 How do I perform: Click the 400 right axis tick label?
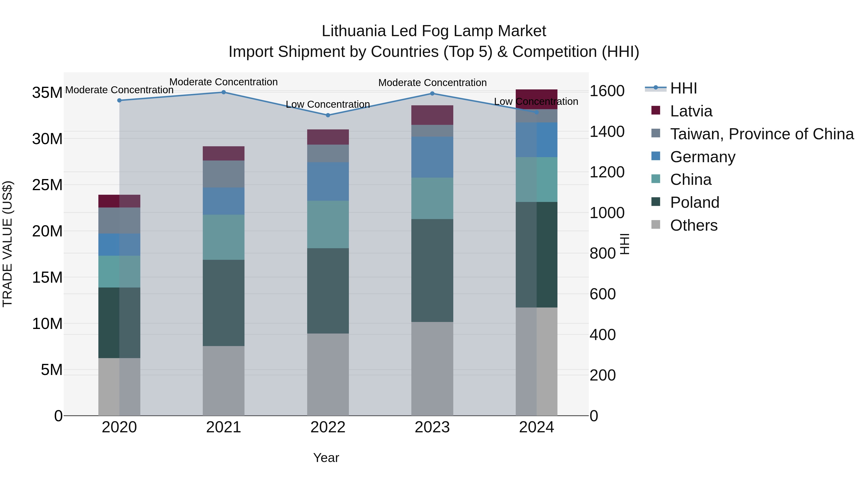point(603,335)
